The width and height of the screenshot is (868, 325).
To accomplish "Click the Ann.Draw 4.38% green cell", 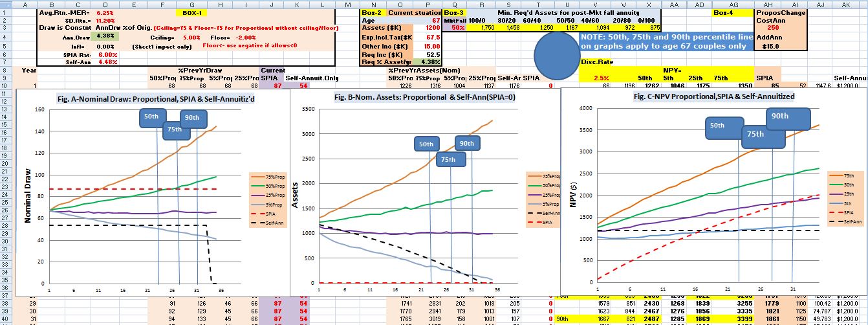I will 105,37.
